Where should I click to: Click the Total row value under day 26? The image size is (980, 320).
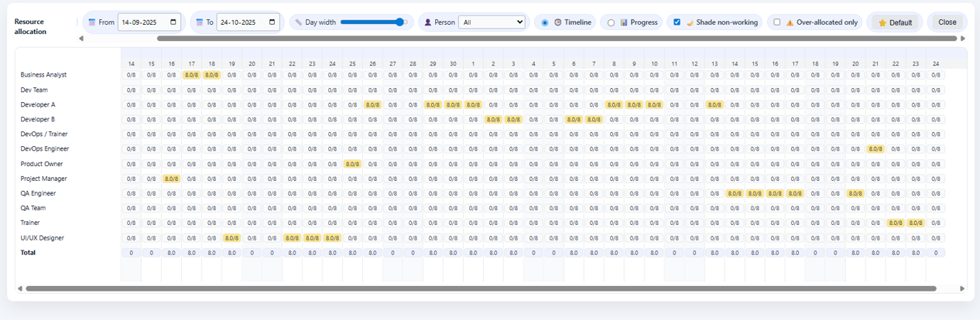click(372, 253)
